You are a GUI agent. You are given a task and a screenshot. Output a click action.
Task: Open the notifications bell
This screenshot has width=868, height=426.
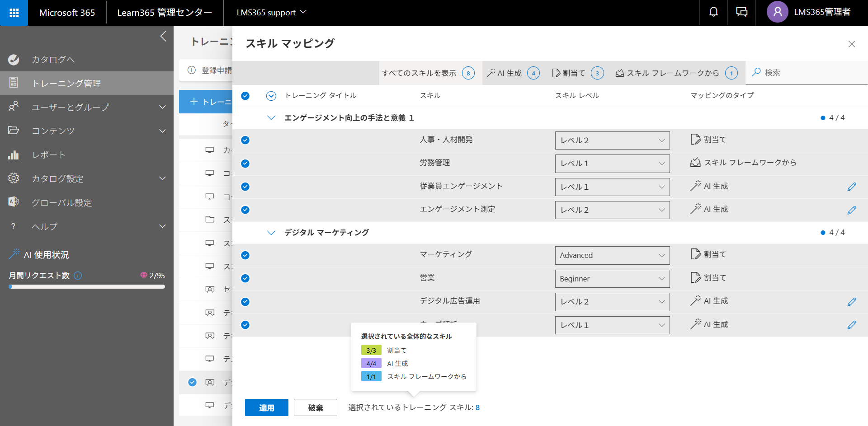(713, 12)
